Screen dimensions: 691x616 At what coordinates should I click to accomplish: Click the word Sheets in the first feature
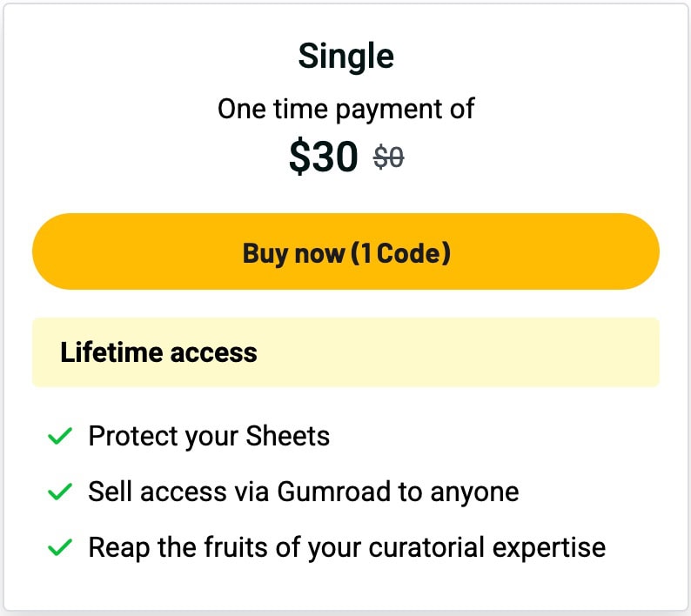pos(288,436)
